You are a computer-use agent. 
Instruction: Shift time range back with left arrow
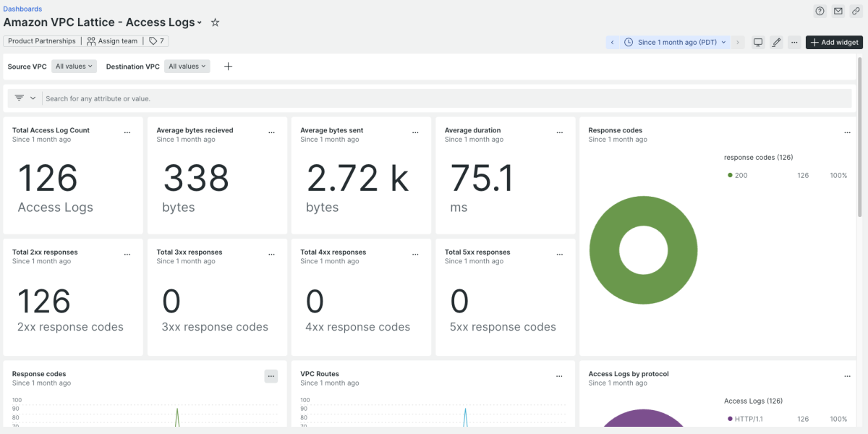tap(613, 42)
